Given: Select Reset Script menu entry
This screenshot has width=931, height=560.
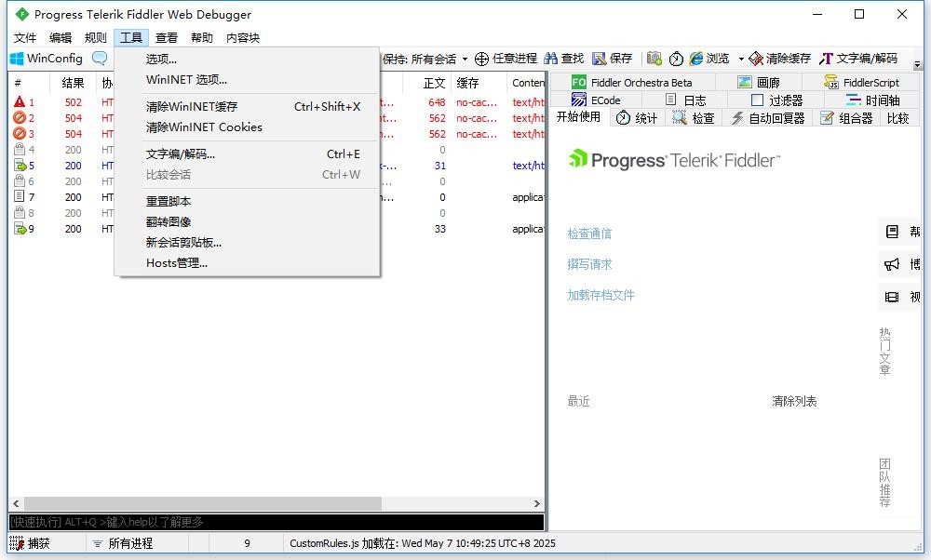Looking at the screenshot, I should point(247,201).
